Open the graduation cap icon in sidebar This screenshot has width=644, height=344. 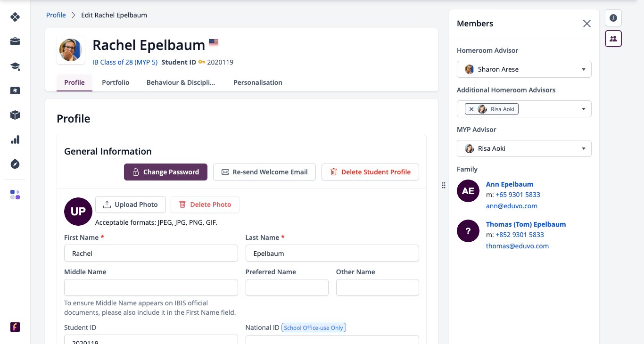pyautogui.click(x=15, y=66)
